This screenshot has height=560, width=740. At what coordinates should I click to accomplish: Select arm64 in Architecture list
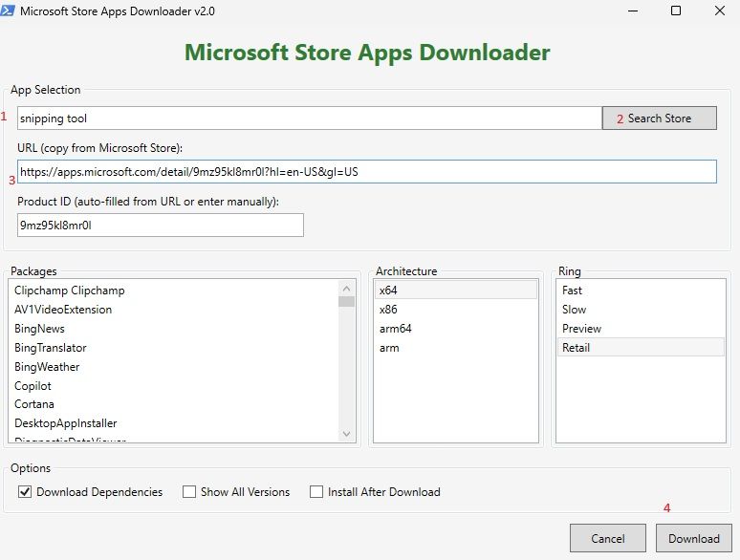396,329
